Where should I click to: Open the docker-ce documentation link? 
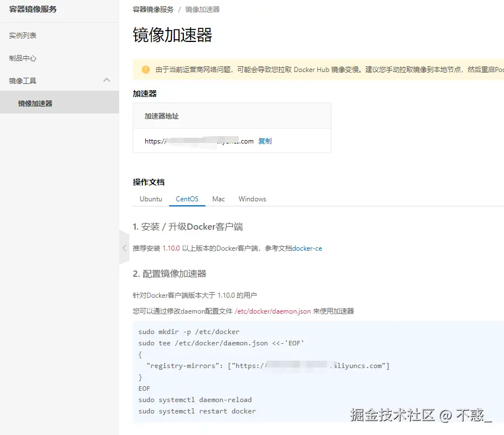point(307,248)
